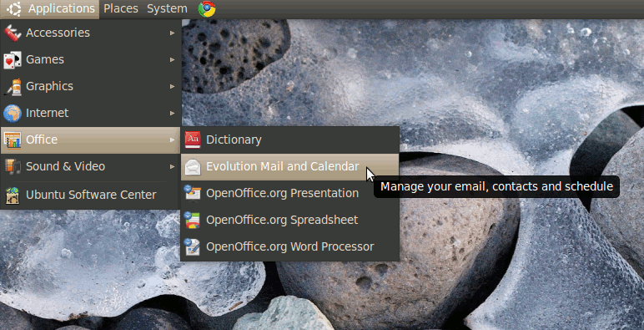The image size is (644, 330).
Task: Expand the Internet submenu arrow
Action: click(x=173, y=113)
